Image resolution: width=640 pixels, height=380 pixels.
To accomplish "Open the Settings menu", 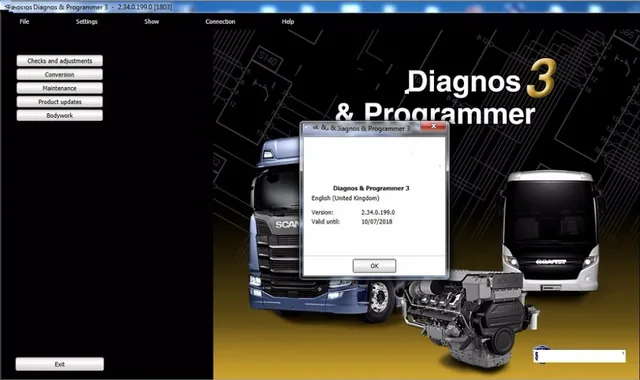I will click(87, 22).
